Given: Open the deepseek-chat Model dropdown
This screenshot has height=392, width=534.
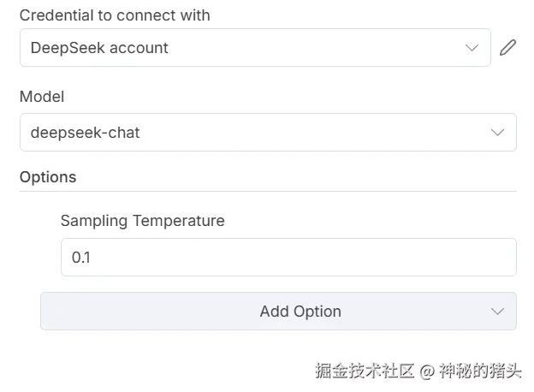Looking at the screenshot, I should [x=267, y=133].
